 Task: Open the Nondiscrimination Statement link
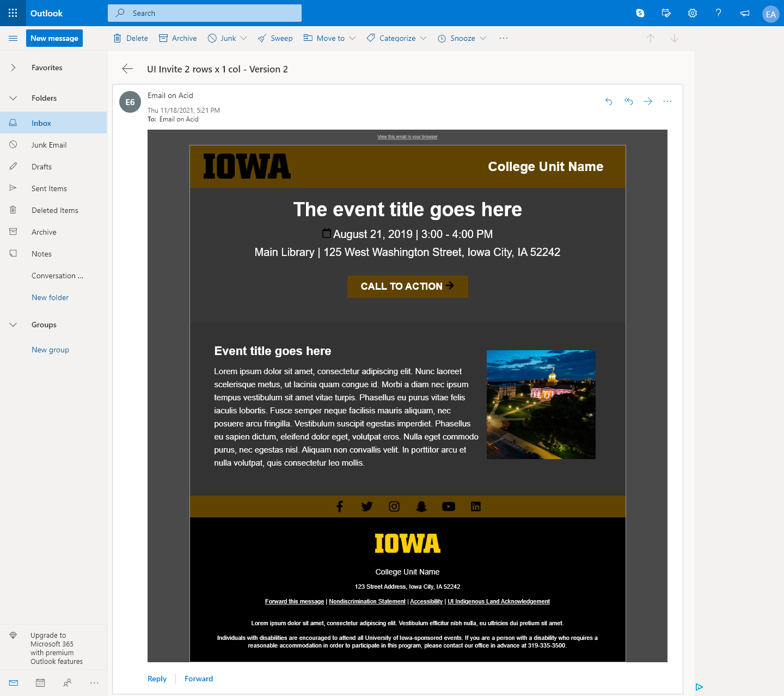(367, 601)
